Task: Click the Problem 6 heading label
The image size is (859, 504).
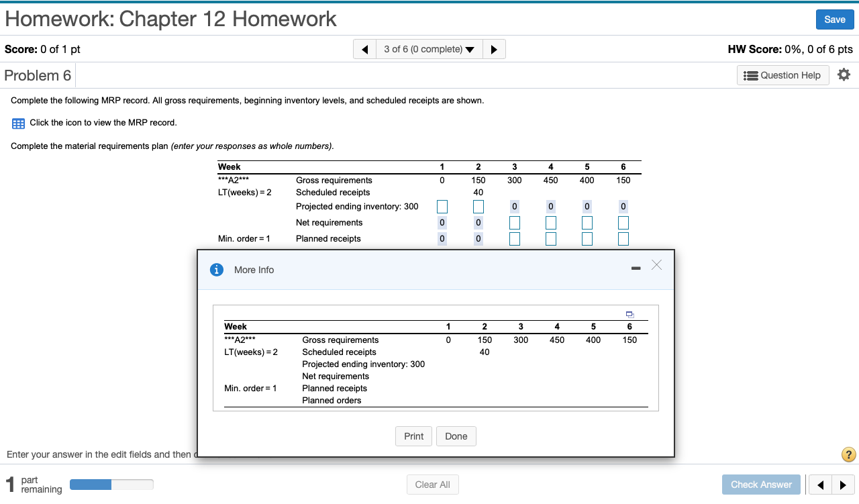Action: click(37, 74)
